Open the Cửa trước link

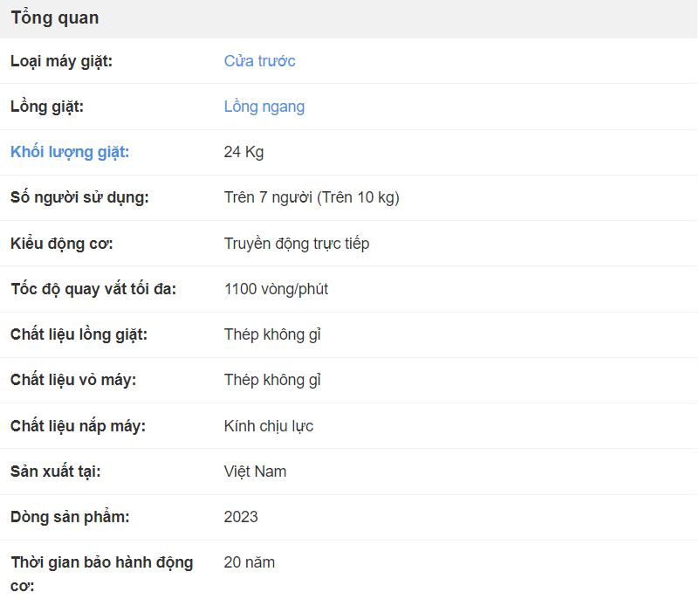(x=259, y=61)
